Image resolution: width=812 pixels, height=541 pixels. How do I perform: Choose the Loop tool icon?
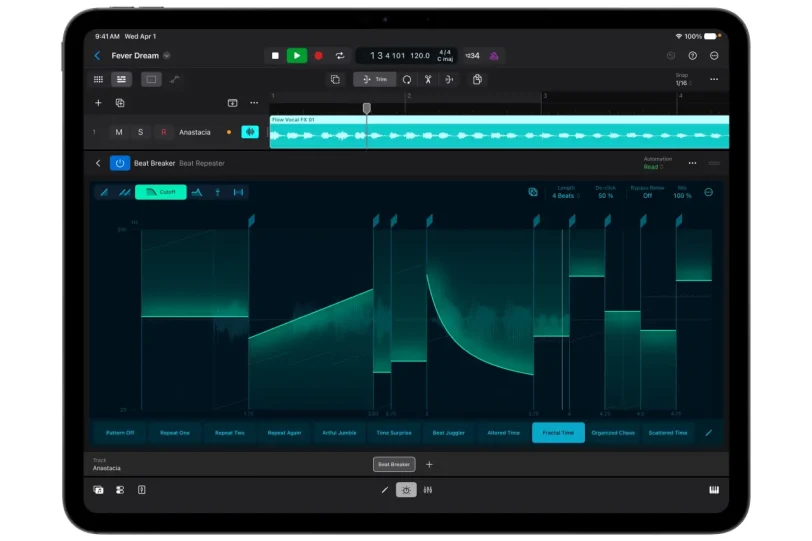(x=407, y=79)
